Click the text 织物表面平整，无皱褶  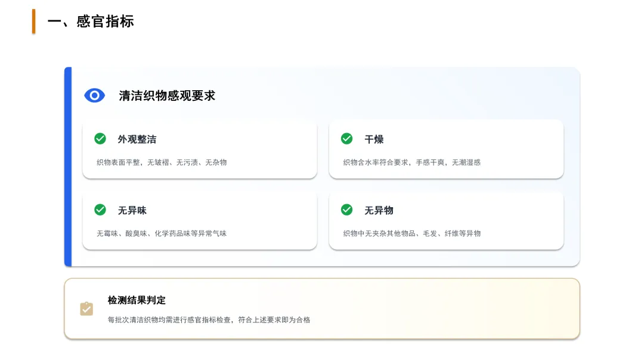(132, 162)
